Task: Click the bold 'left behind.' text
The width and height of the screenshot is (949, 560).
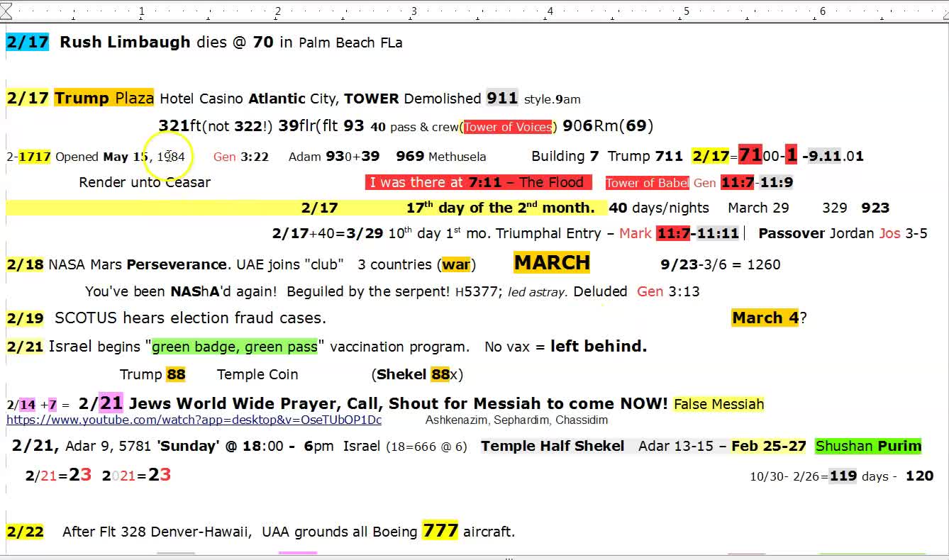Action: point(599,347)
